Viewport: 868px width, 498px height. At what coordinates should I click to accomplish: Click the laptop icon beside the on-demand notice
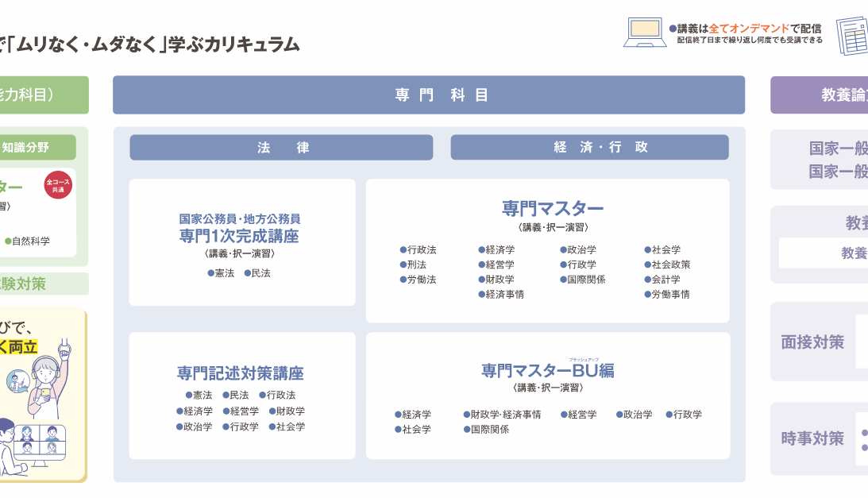(x=644, y=33)
